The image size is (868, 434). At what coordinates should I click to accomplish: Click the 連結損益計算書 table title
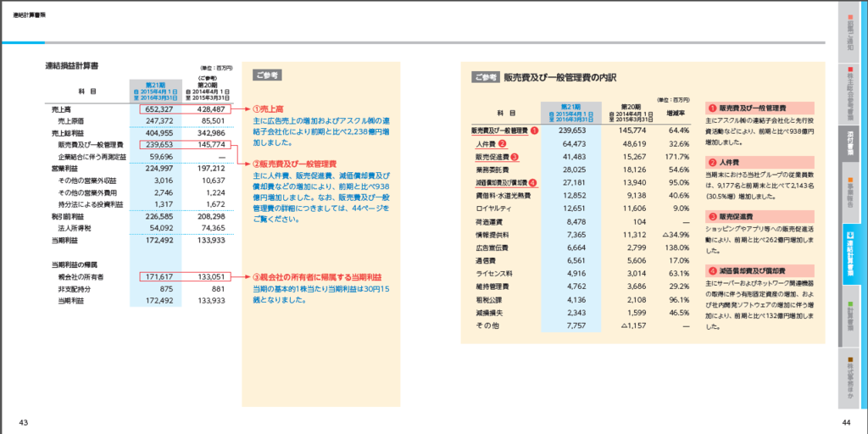click(72, 66)
